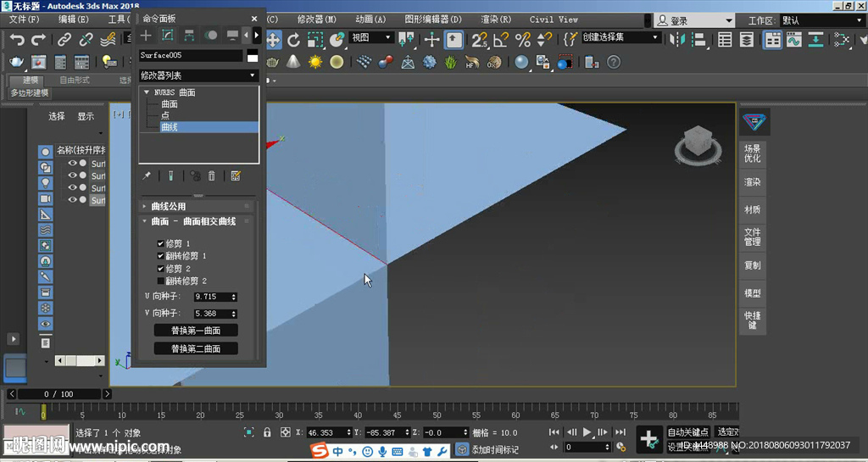Click the large plus set key button
This screenshot has width=868, height=462.
pos(648,439)
